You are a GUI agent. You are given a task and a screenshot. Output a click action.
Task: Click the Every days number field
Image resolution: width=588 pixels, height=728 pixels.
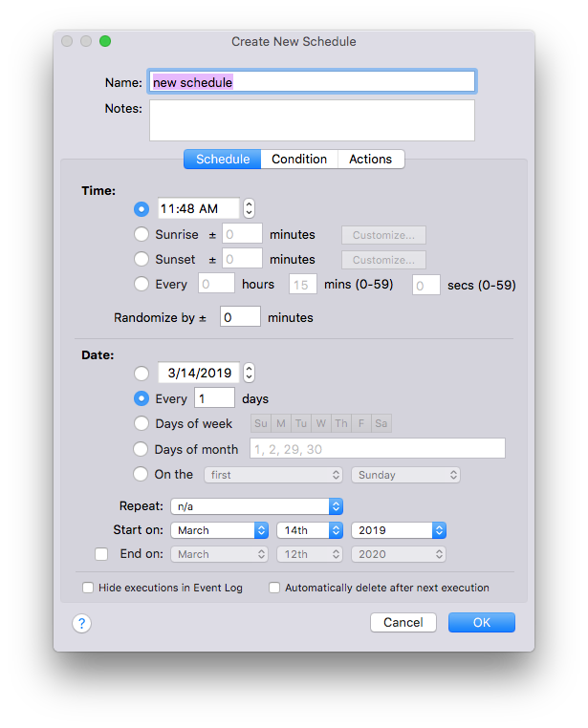tap(214, 397)
